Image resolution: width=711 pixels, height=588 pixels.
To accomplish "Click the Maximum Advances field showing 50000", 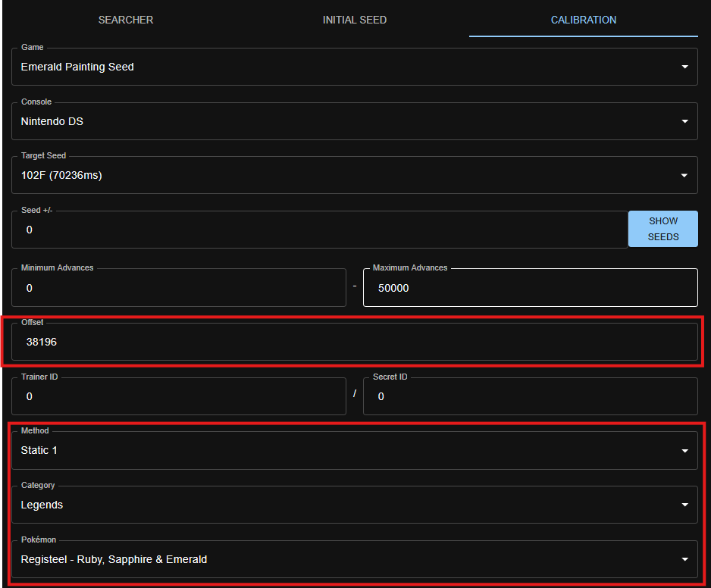I will (x=530, y=289).
